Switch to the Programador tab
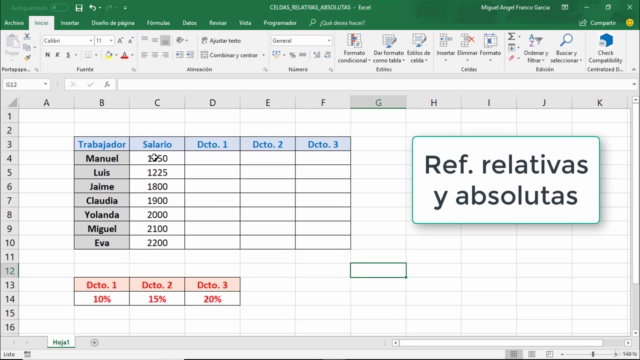 (x=280, y=23)
